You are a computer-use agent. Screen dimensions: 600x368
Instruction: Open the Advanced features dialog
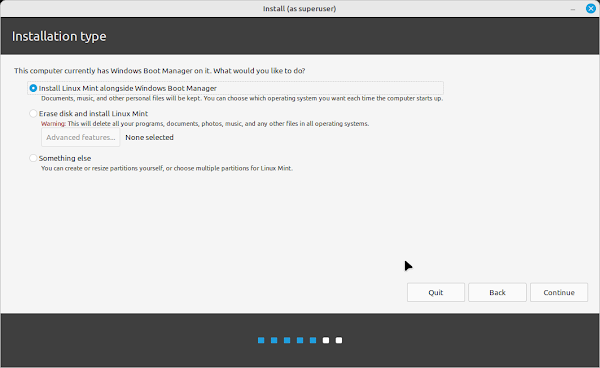coord(80,137)
